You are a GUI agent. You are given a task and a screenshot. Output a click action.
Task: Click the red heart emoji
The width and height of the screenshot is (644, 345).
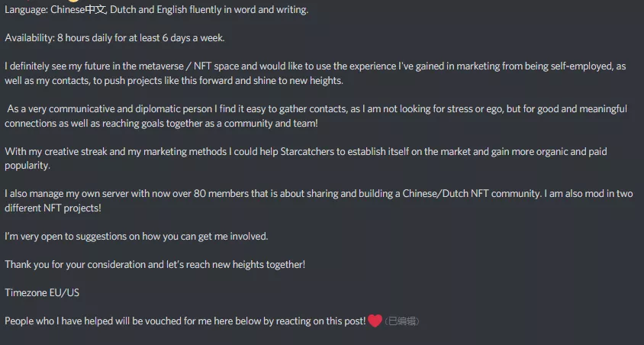(x=375, y=321)
